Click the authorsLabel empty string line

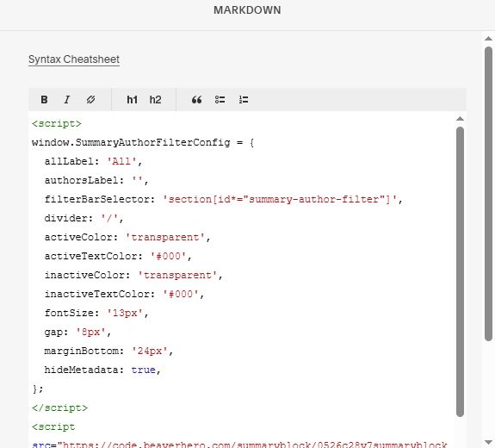[96, 180]
